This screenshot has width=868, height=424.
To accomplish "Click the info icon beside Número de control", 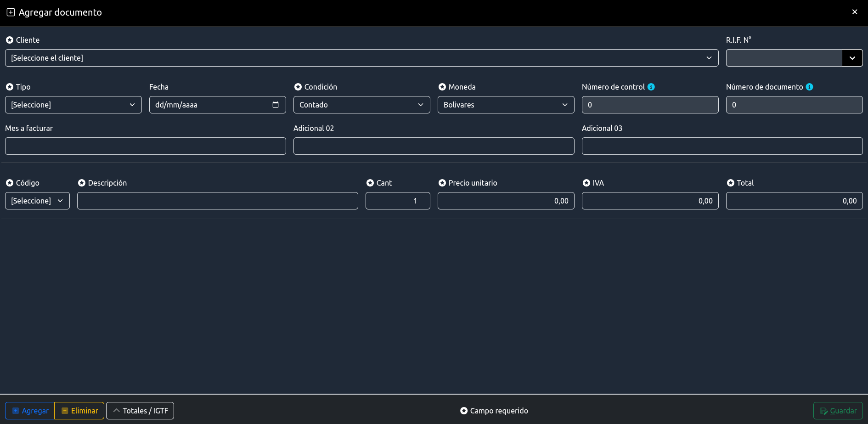I will click(651, 87).
